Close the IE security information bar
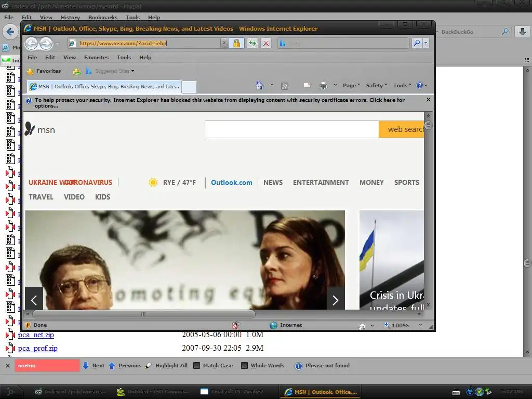The image size is (532, 399). pyautogui.click(x=429, y=99)
